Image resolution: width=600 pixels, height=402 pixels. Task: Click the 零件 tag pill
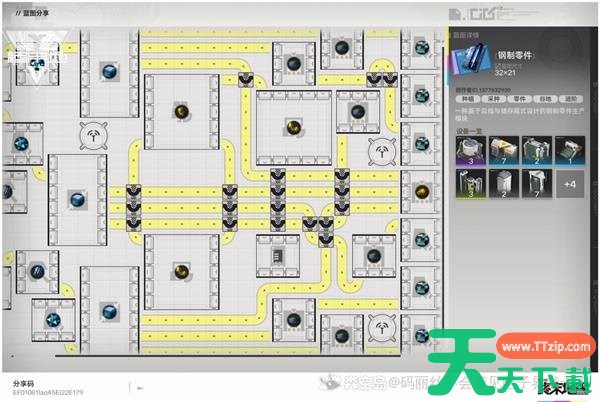pyautogui.click(x=519, y=99)
